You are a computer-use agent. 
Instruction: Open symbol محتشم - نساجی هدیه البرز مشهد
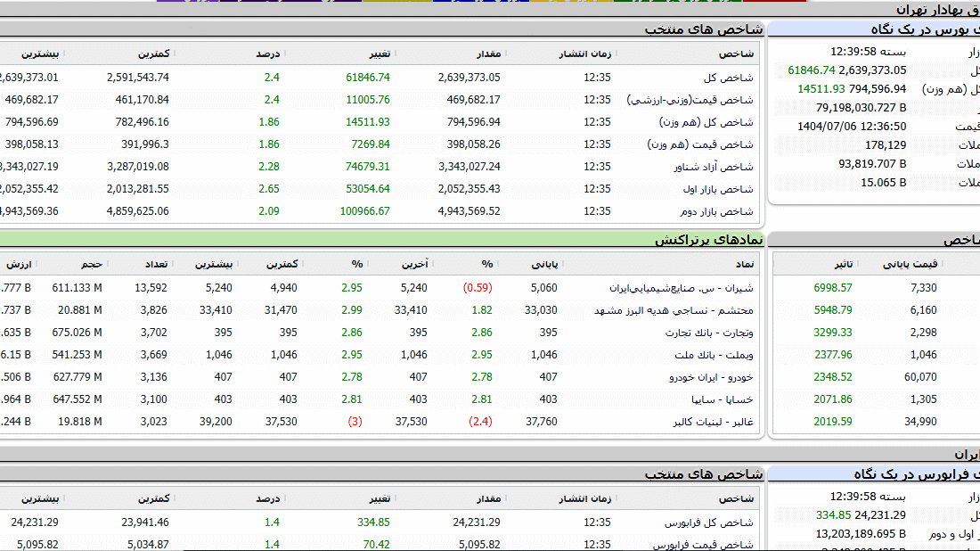674,310
